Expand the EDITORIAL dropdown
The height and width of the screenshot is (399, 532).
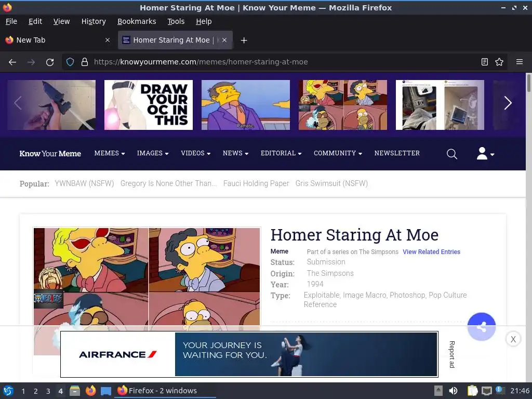(281, 153)
